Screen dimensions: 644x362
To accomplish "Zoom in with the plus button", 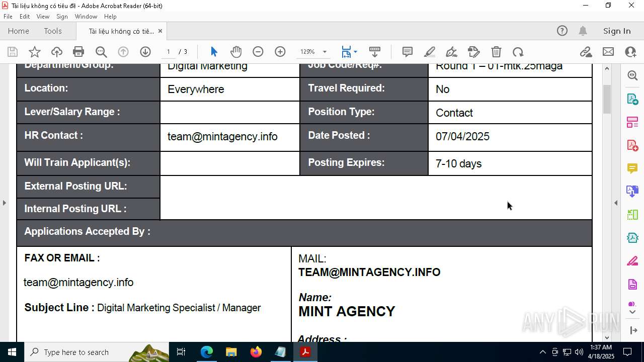I will (x=280, y=52).
